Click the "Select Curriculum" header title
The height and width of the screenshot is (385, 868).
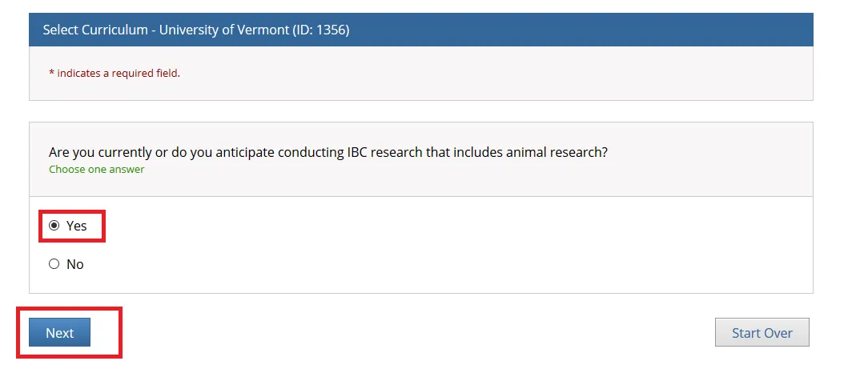pyautogui.click(x=96, y=30)
